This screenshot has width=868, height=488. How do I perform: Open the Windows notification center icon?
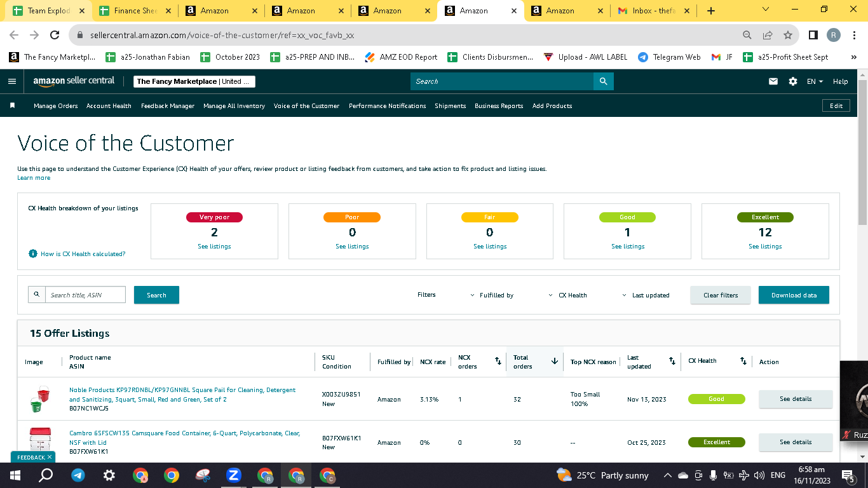848,475
